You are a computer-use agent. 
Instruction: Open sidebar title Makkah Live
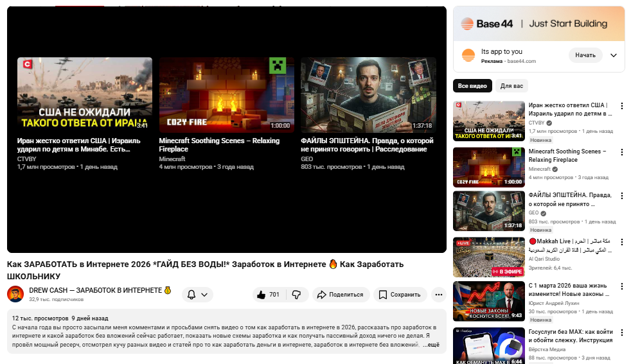[x=570, y=245]
